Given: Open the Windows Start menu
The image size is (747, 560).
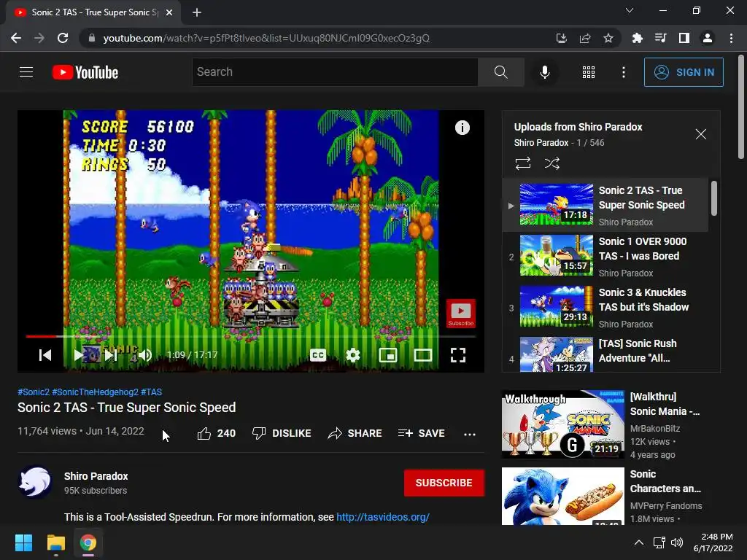Looking at the screenshot, I should pyautogui.click(x=23, y=542).
